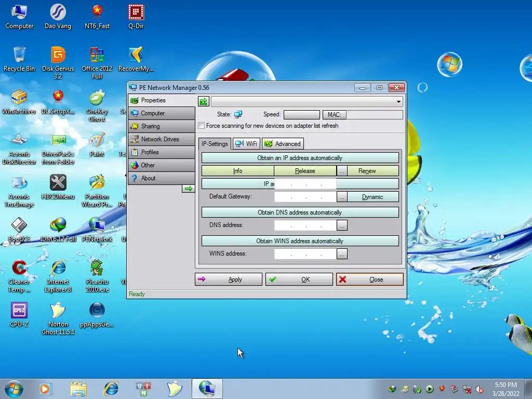Click ellipsis button beside Default Gateway field
The image size is (532, 399).
342,197
